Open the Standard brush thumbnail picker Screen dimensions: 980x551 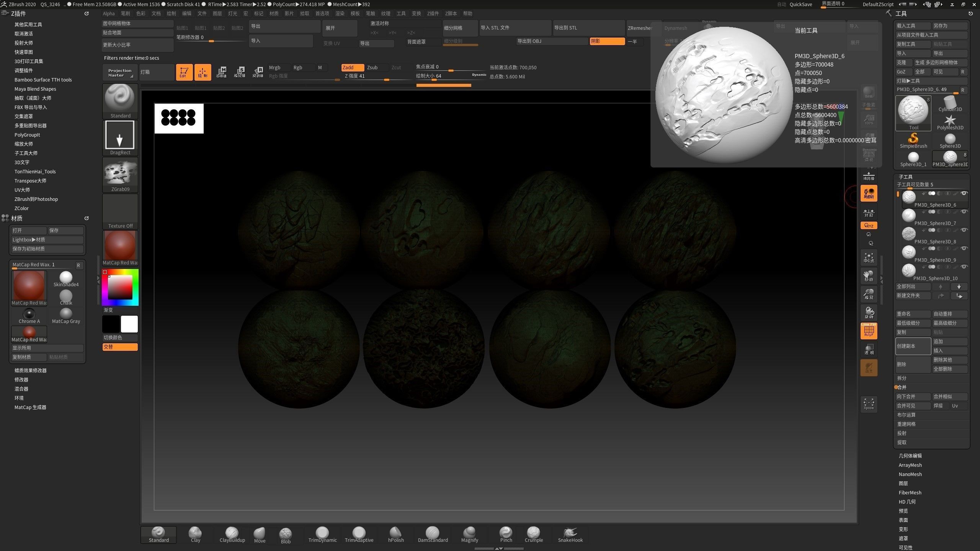(120, 101)
